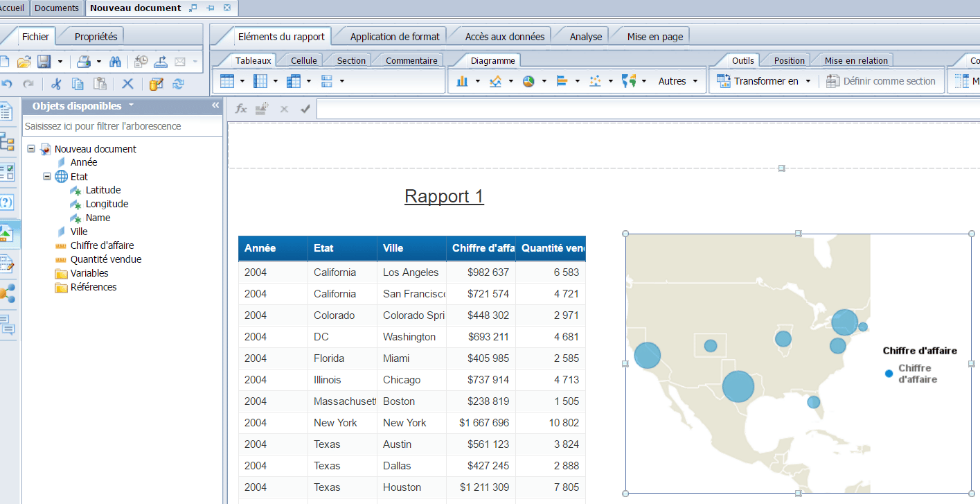The image size is (980, 504).
Task: Click the tree filter input field
Action: pos(122,126)
